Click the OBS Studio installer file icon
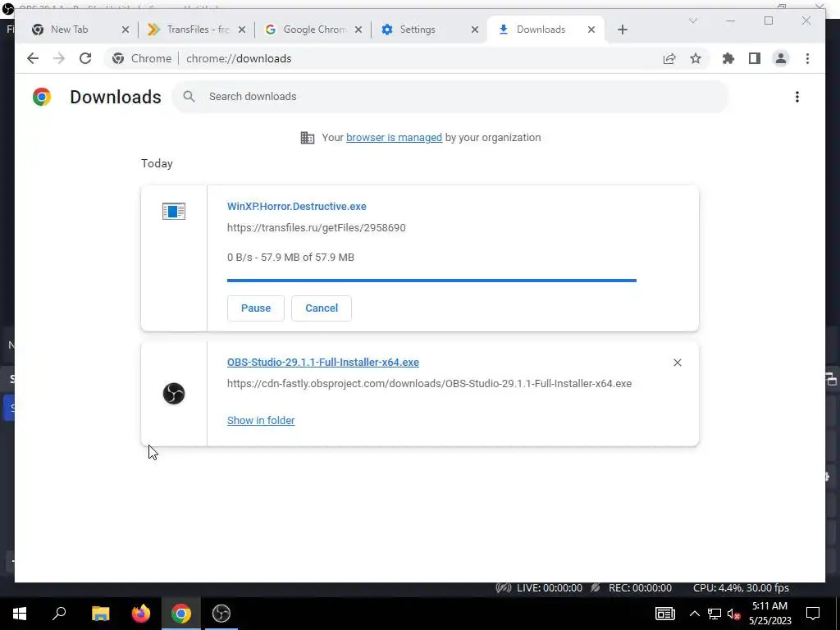The height and width of the screenshot is (630, 840). [x=174, y=394]
